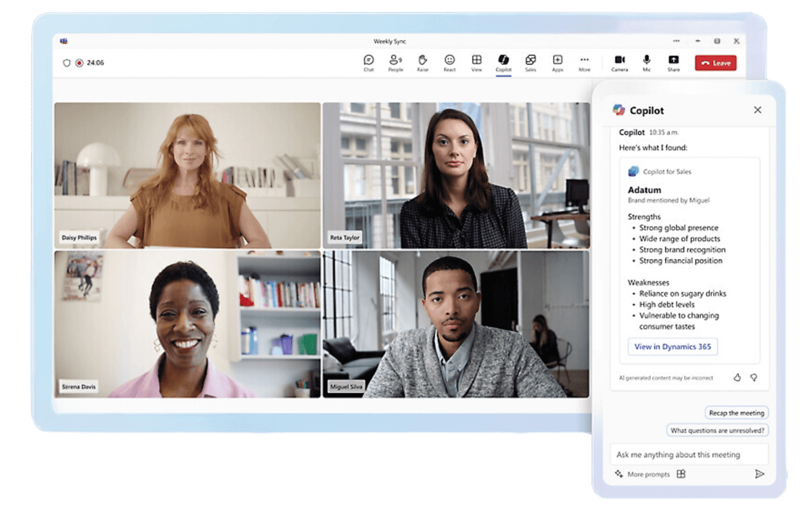Select What questions are unresolved suggestion

[717, 430]
